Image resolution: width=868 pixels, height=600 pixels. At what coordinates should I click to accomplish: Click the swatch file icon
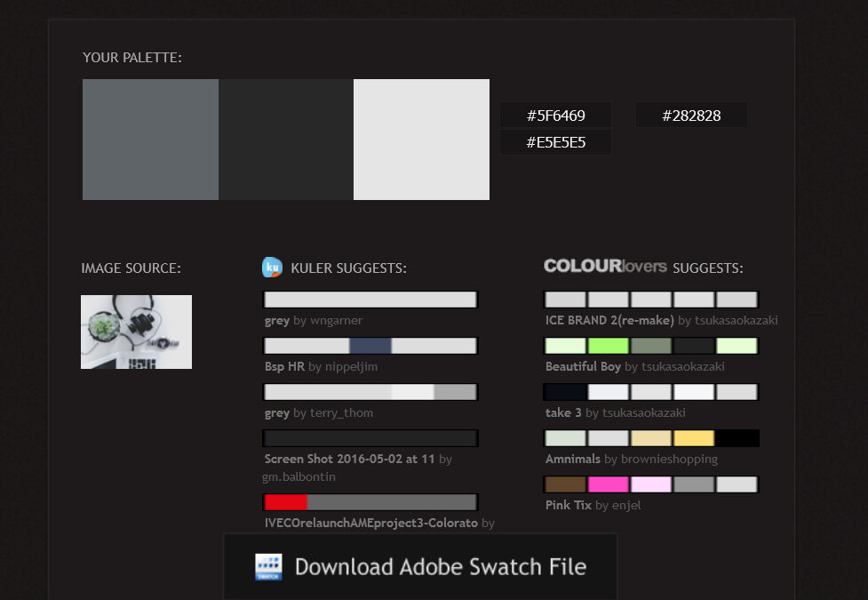click(268, 567)
